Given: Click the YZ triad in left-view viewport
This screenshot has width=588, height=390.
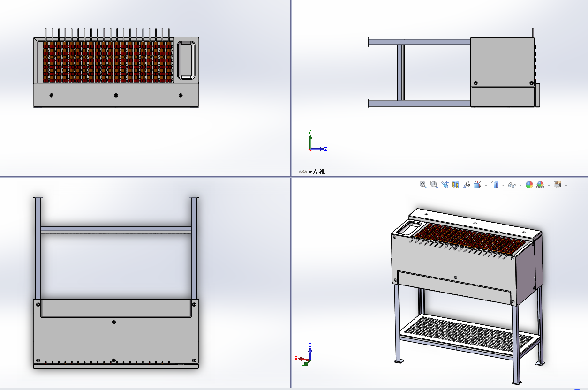Looking at the screenshot, I should [x=317, y=141].
